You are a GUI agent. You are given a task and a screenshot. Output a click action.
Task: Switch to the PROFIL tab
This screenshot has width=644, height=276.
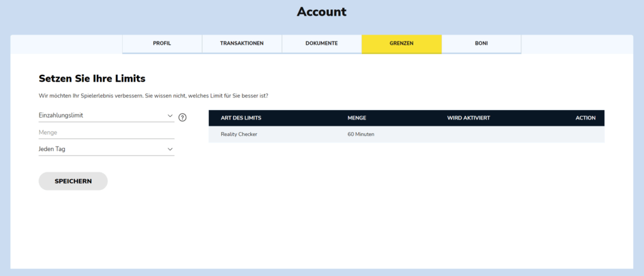162,43
